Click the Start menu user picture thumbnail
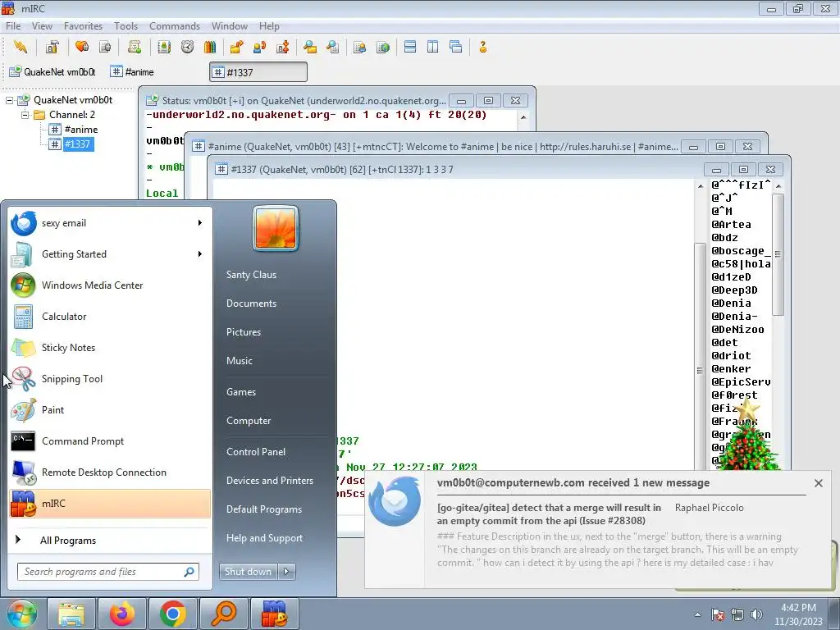 (276, 228)
